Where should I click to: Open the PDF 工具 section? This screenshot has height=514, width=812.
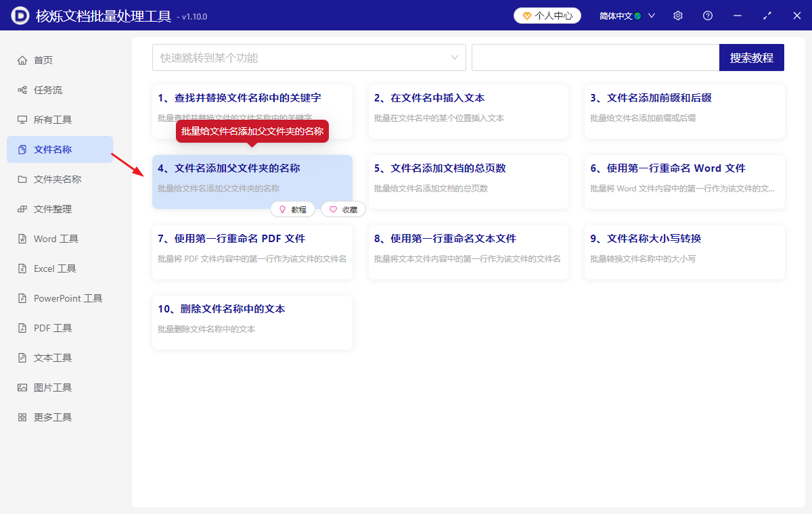click(x=46, y=327)
